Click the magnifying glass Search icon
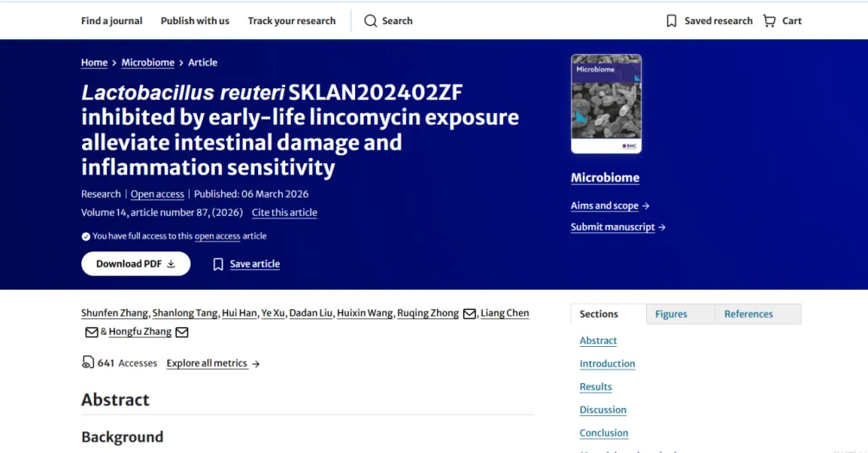This screenshot has width=868, height=453. 371,21
